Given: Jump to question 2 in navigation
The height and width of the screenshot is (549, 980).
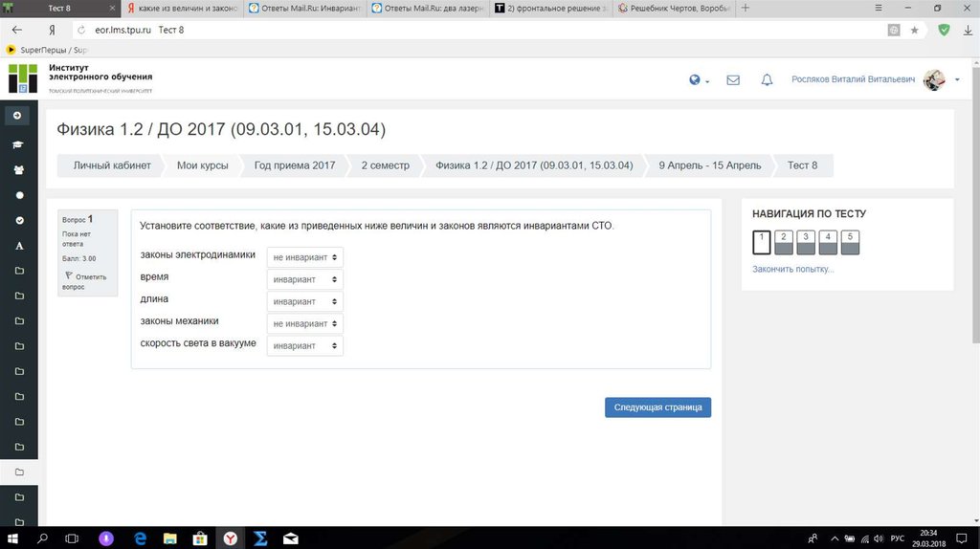Looking at the screenshot, I should [784, 242].
